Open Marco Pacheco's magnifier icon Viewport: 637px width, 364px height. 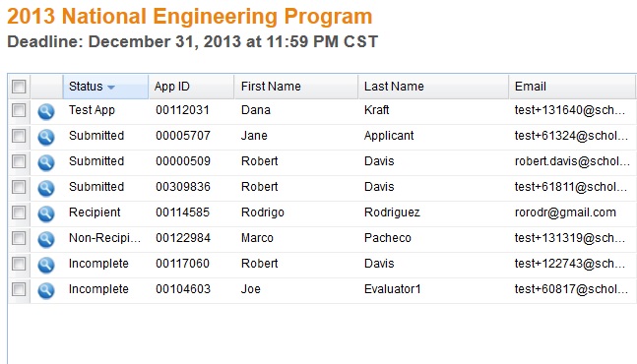pyautogui.click(x=46, y=239)
